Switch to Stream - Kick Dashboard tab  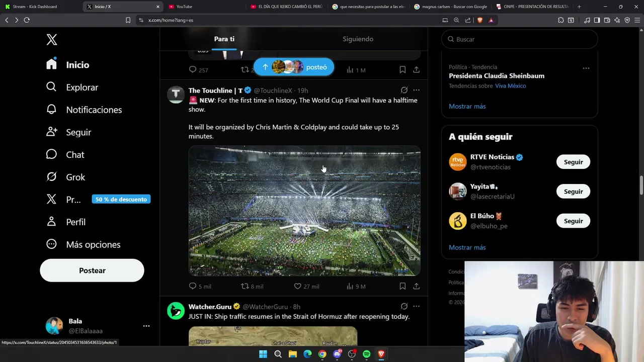(x=40, y=7)
